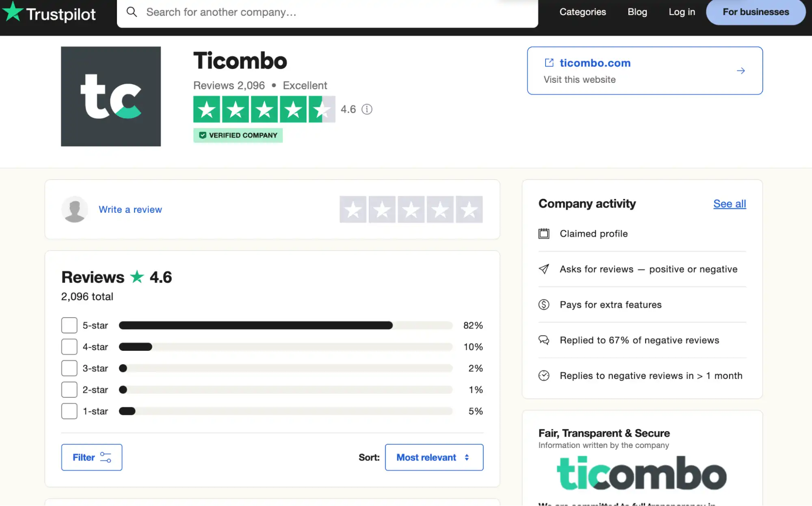
Task: Enable the 5-star review filter
Action: (x=69, y=325)
